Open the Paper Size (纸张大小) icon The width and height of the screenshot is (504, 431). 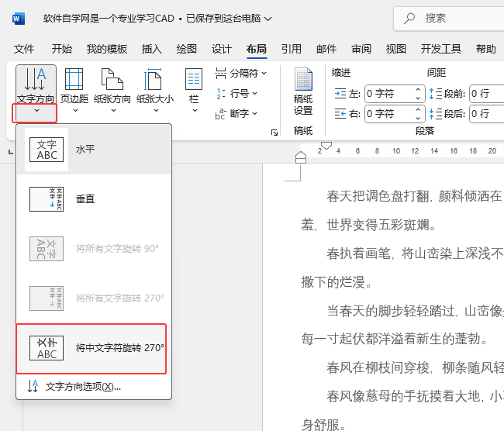[154, 79]
